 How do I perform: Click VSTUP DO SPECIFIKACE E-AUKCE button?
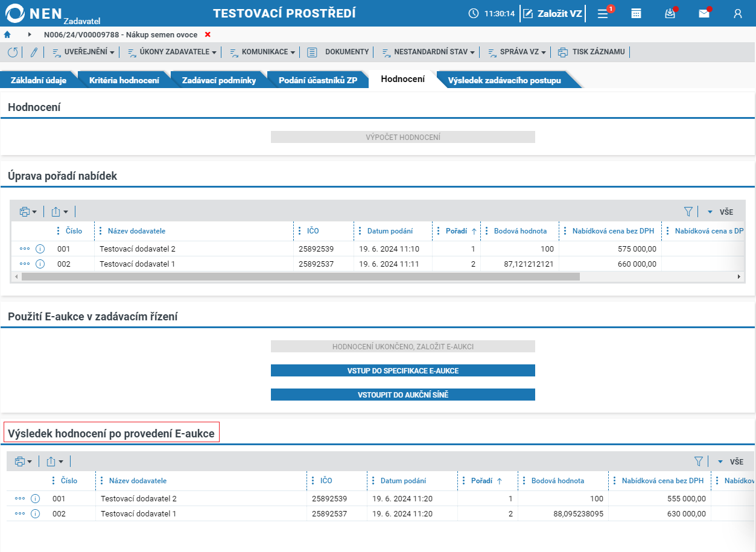coord(403,370)
